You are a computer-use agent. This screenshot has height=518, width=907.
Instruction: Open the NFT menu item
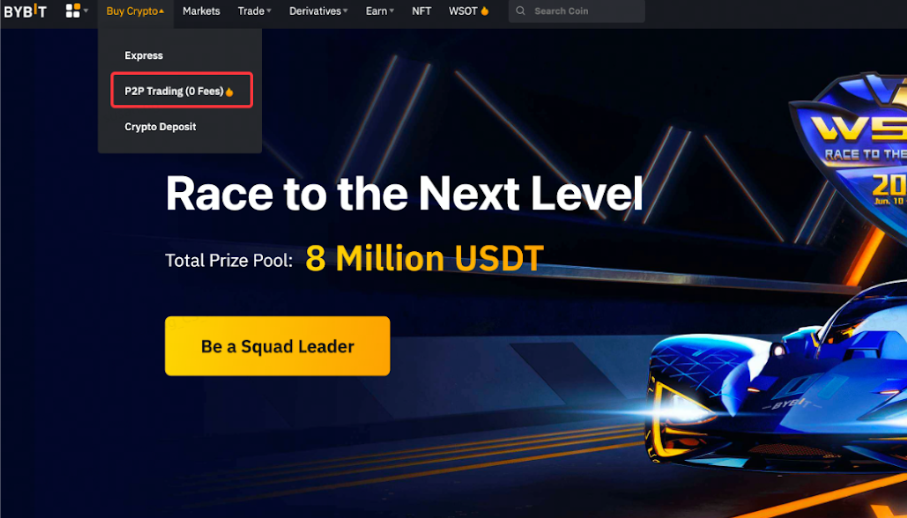421,11
